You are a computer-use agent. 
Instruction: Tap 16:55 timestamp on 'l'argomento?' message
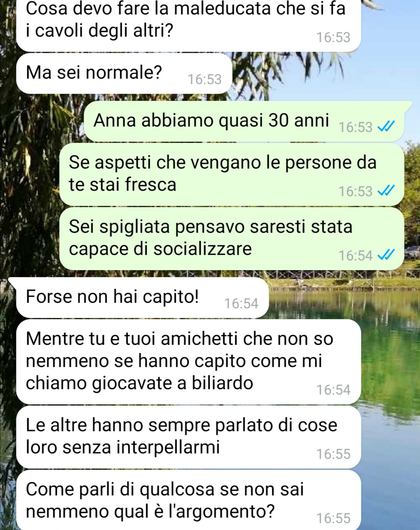[x=333, y=518]
